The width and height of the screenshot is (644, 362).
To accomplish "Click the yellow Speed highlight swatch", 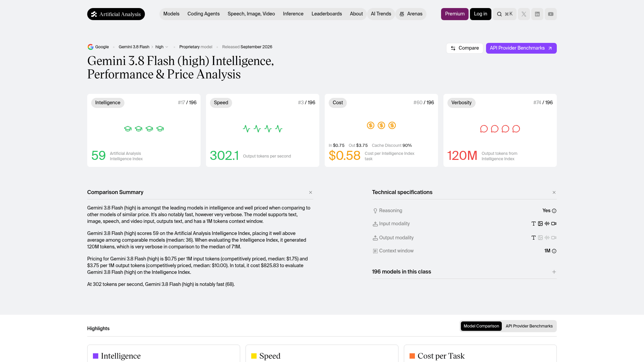I will pos(254,356).
